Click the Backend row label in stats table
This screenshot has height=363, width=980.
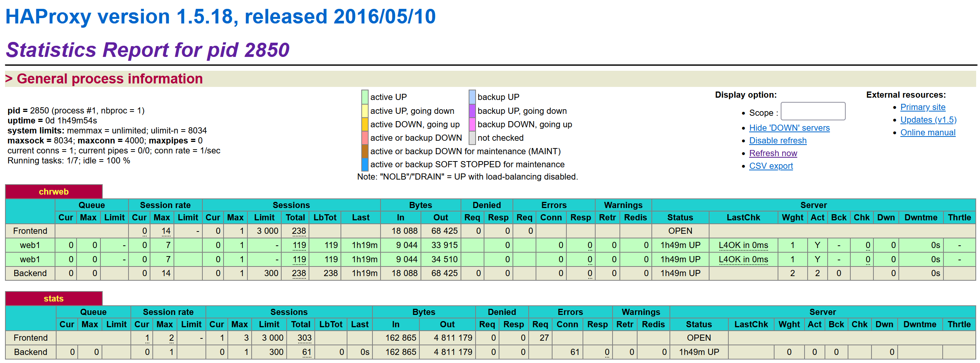(x=31, y=352)
